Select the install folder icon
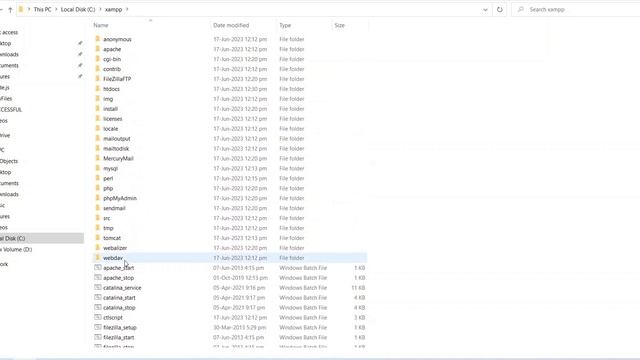The width and height of the screenshot is (640, 360). click(x=98, y=108)
